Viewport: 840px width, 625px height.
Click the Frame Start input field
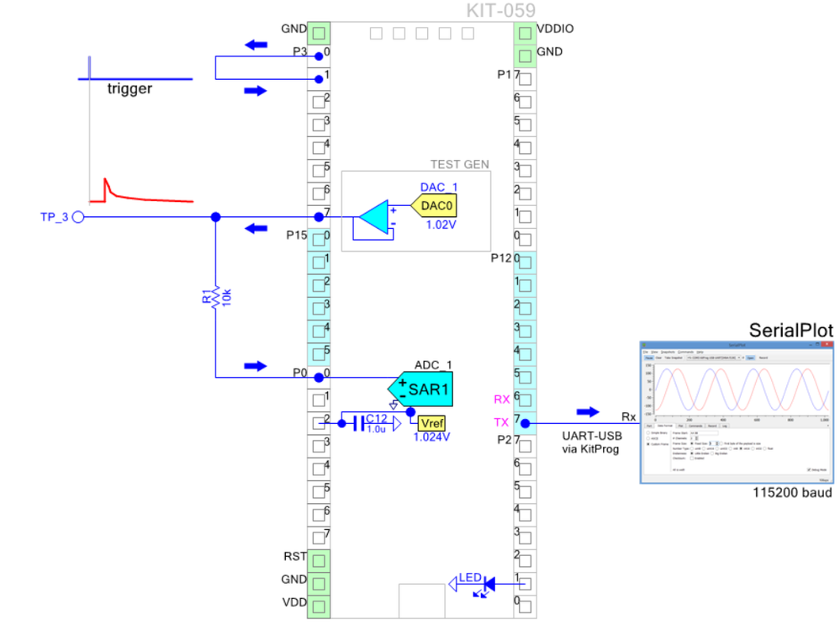pyautogui.click(x=703, y=432)
